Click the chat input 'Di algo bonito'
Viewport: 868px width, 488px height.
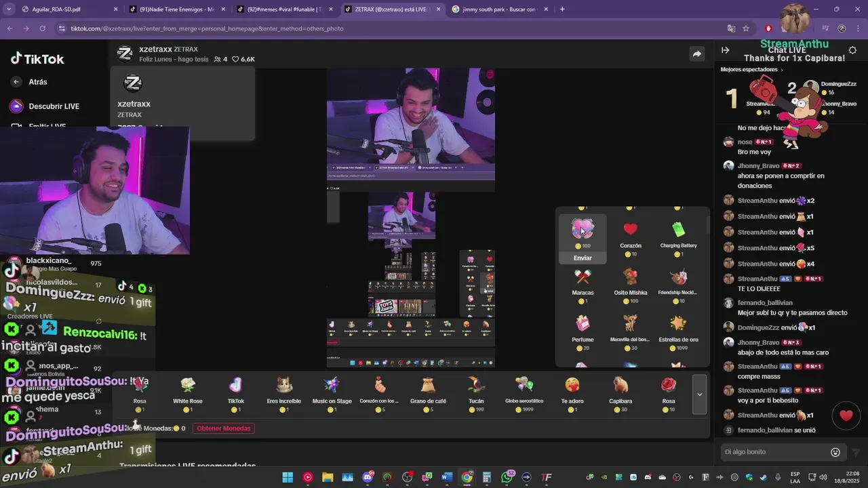point(774,452)
